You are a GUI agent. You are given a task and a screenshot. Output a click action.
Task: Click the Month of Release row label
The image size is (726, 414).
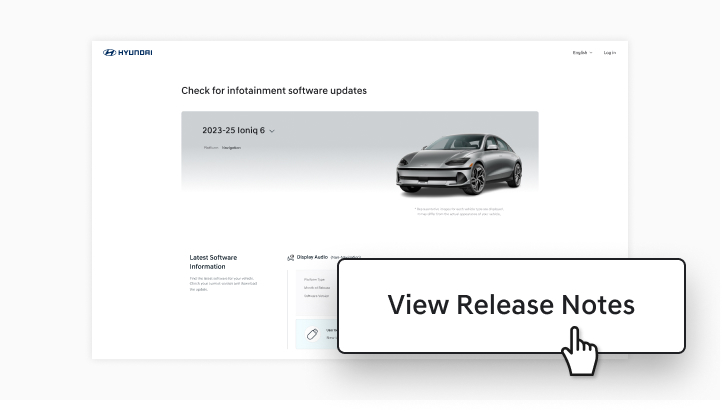pos(317,287)
